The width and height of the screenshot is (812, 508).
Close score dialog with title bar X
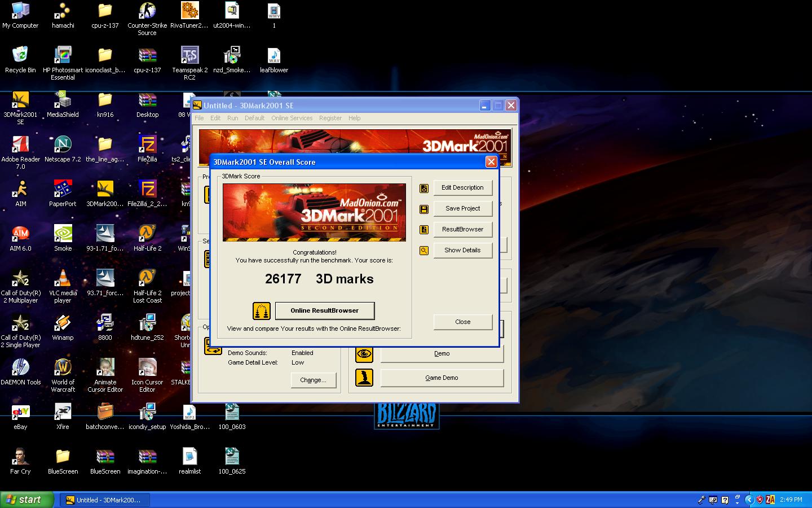coord(491,162)
